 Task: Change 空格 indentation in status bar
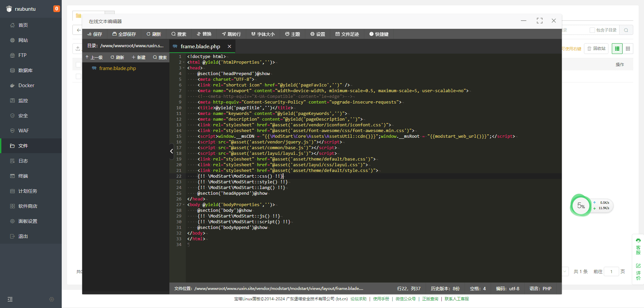click(x=478, y=289)
